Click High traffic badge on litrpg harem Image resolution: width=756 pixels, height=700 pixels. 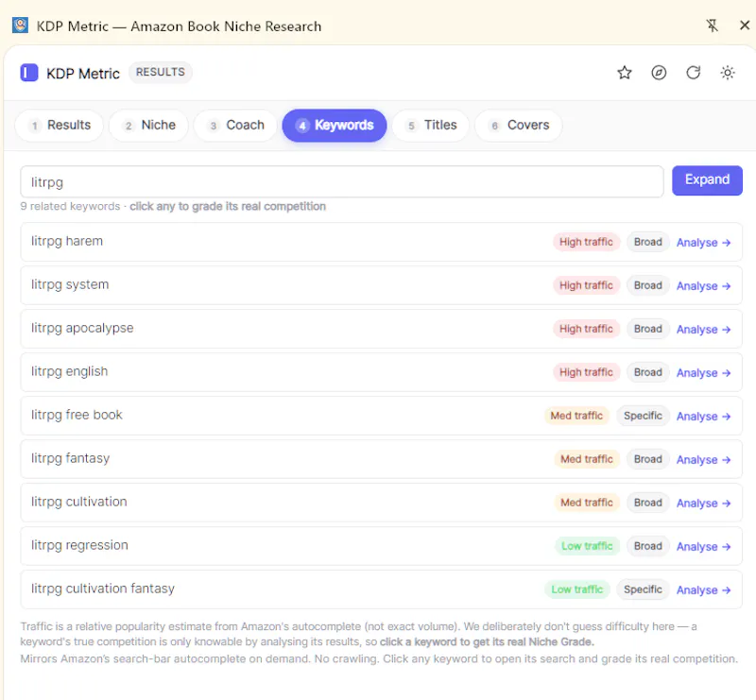(586, 242)
